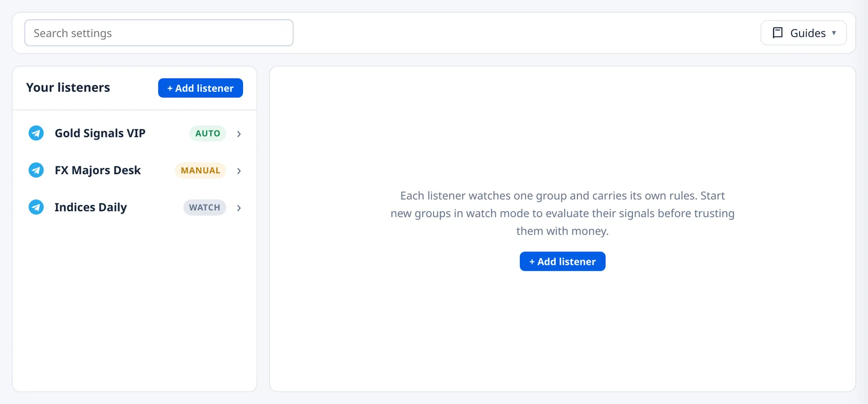Open the Gold Signals VIP listener
Screen dimensions: 868x404
(135, 133)
